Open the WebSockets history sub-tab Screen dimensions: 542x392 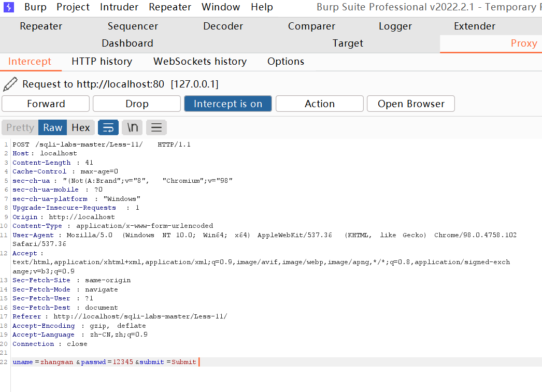tap(200, 62)
